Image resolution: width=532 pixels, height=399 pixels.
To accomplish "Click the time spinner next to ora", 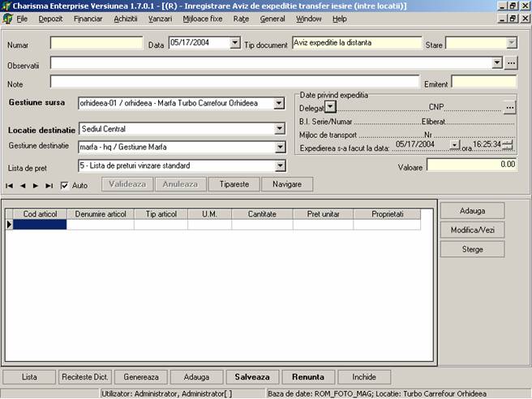I will [x=508, y=144].
